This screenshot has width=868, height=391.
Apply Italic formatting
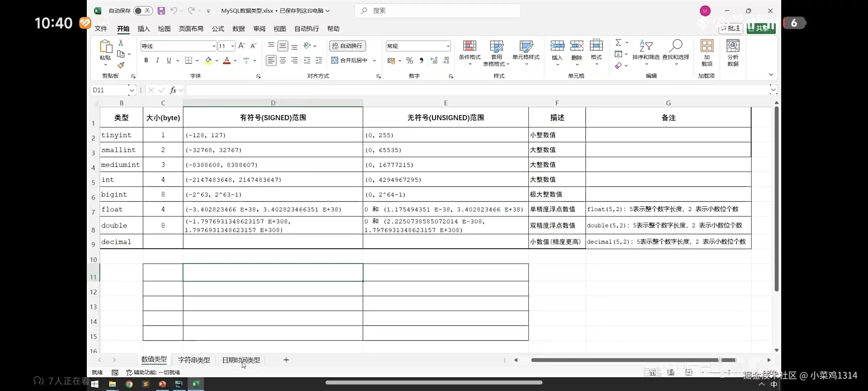157,60
